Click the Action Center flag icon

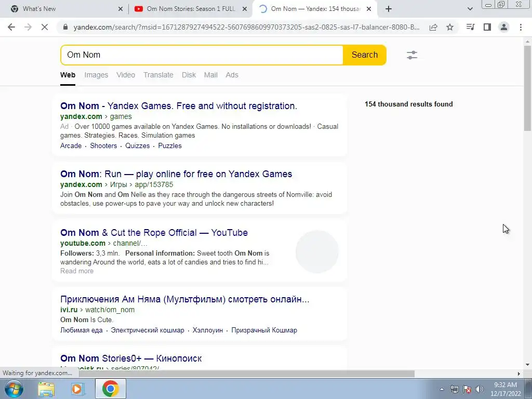[467, 389]
